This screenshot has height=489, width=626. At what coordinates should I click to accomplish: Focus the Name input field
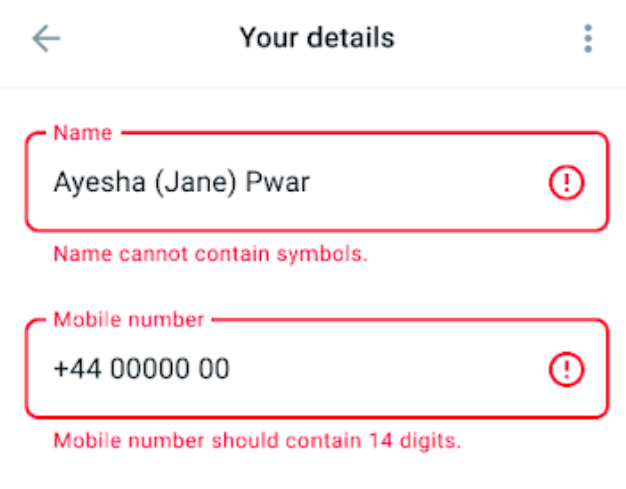300,183
